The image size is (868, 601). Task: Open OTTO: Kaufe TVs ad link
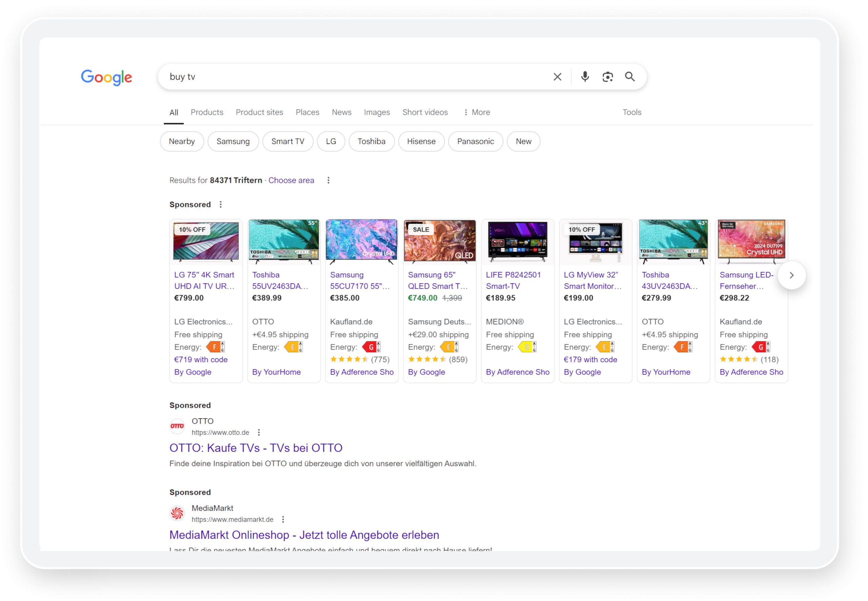pyautogui.click(x=256, y=448)
